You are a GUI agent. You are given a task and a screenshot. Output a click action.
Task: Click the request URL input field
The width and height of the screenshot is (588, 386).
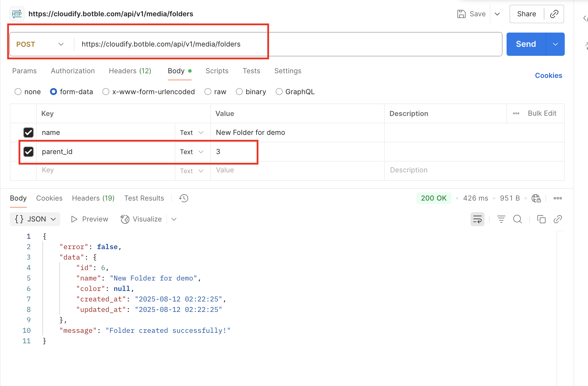[288, 44]
